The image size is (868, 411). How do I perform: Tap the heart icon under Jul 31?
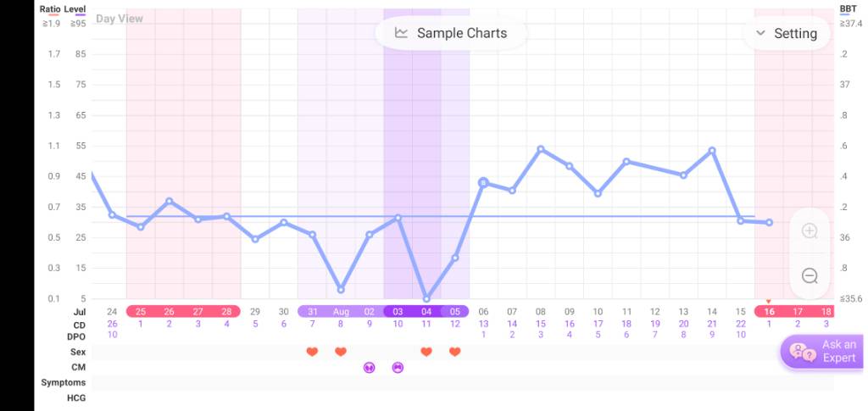(x=312, y=352)
